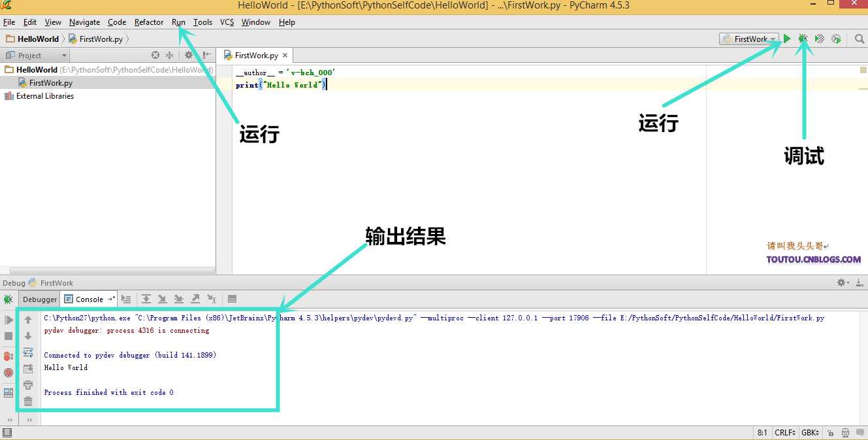Click the Stop square icon in debug sidebar
The width and height of the screenshot is (868, 440).
(x=8, y=336)
